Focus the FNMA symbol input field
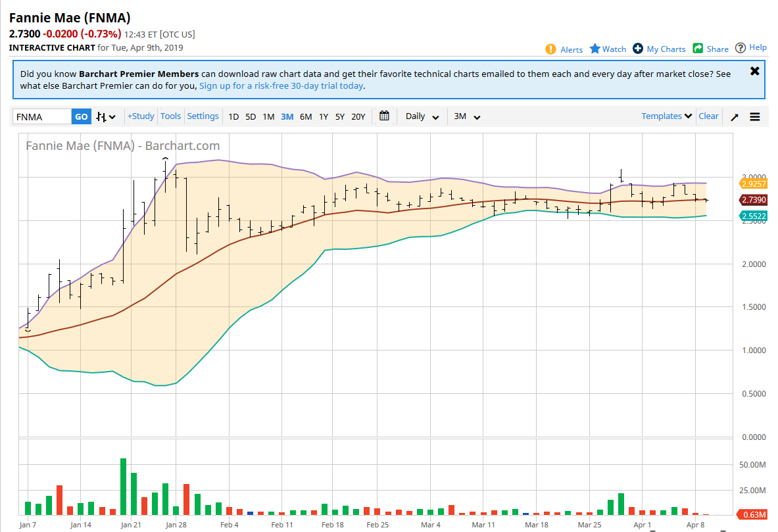 pos(42,116)
